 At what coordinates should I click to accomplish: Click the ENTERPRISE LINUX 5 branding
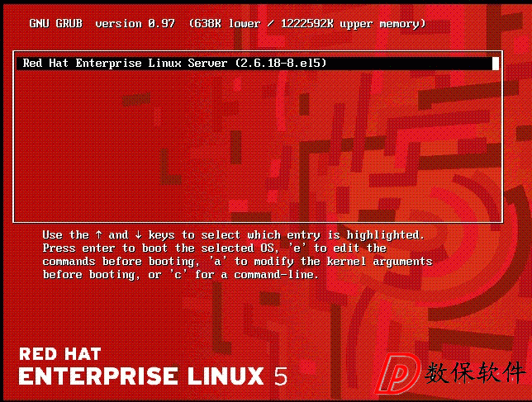(153, 376)
